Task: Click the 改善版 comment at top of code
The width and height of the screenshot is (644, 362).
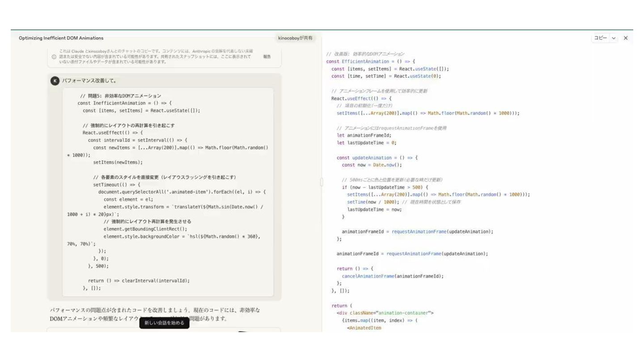Action: [x=365, y=54]
